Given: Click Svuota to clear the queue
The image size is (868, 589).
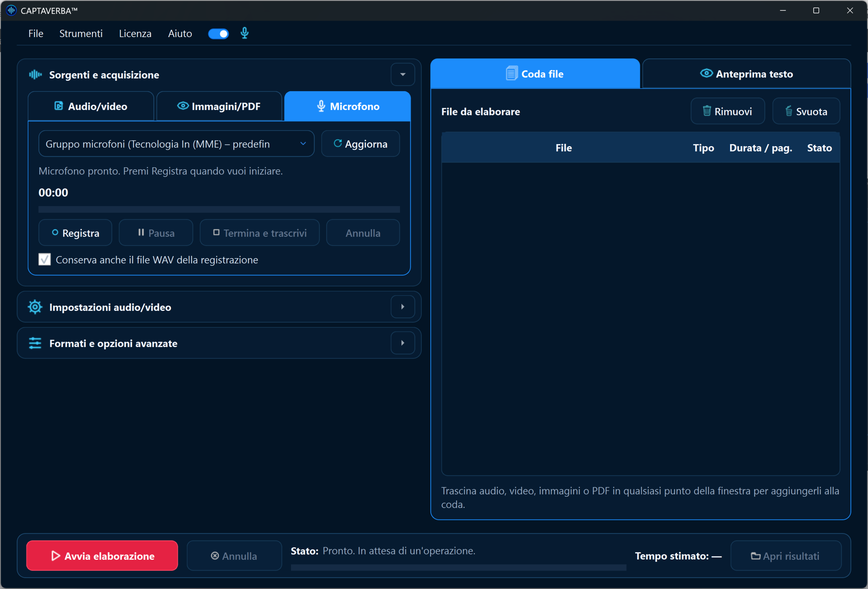Looking at the screenshot, I should (x=806, y=111).
